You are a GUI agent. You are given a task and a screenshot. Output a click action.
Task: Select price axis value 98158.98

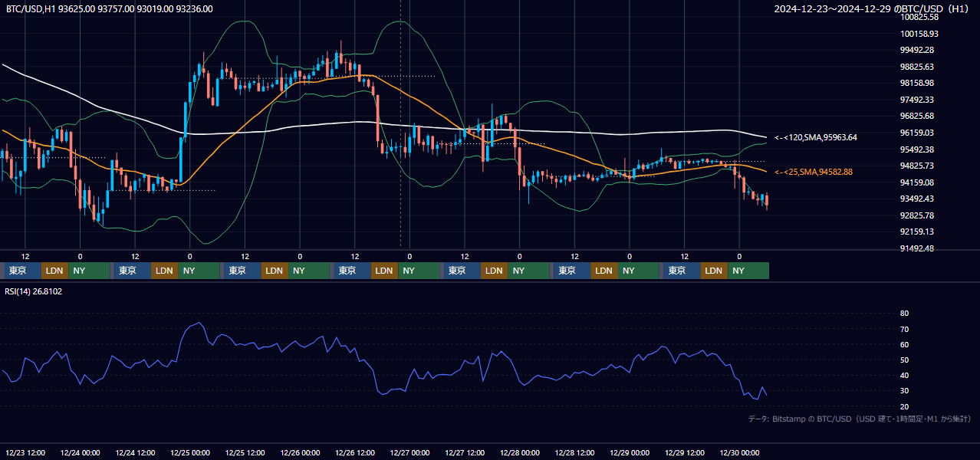click(x=917, y=83)
